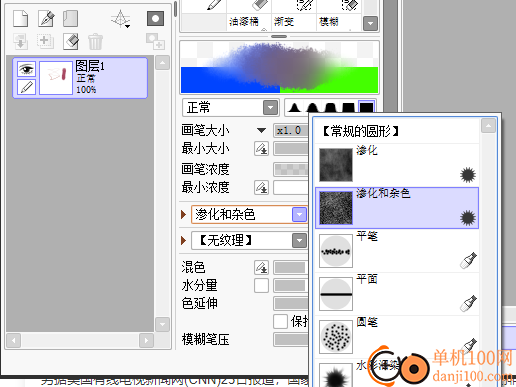Open the 画笔大小 size multiplier arrow

point(261,130)
